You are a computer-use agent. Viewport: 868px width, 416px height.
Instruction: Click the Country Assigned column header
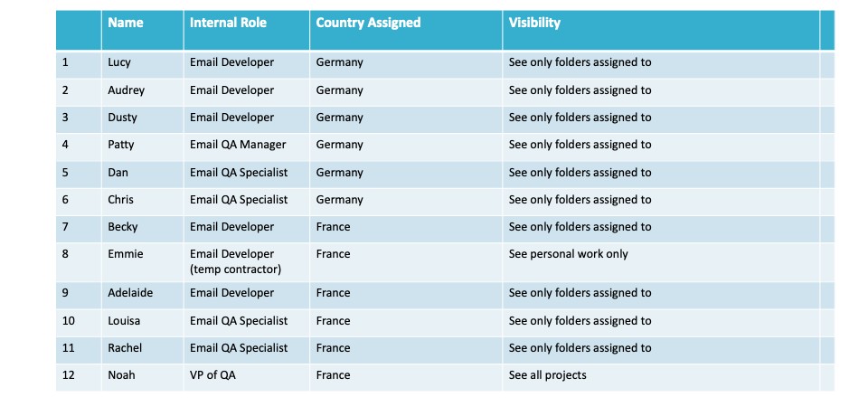tap(368, 23)
